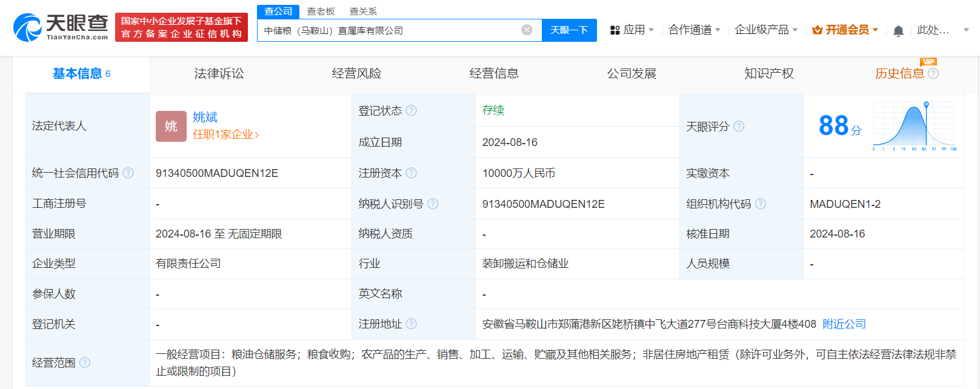Viewport: 980px width, 389px height.
Task: Click 任职1家企业 link
Action: tap(225, 135)
